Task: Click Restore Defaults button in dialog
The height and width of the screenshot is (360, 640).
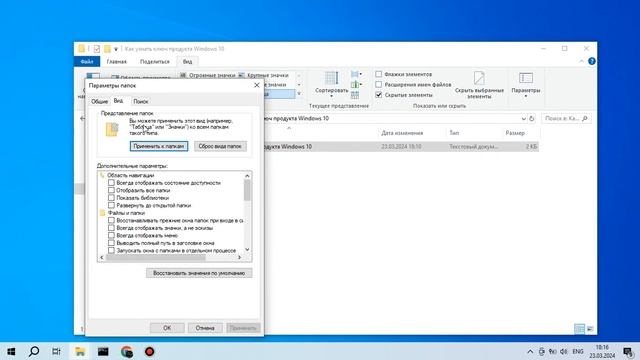Action: 199,273
